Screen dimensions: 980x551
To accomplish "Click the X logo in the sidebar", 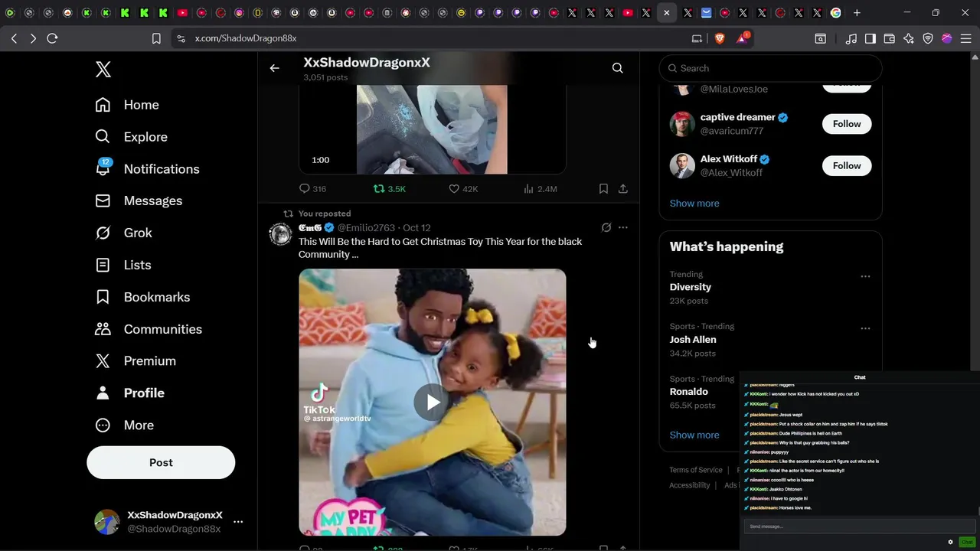I will click(103, 70).
